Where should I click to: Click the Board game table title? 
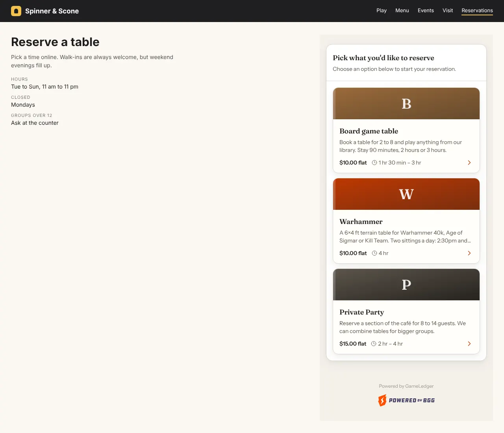point(369,131)
